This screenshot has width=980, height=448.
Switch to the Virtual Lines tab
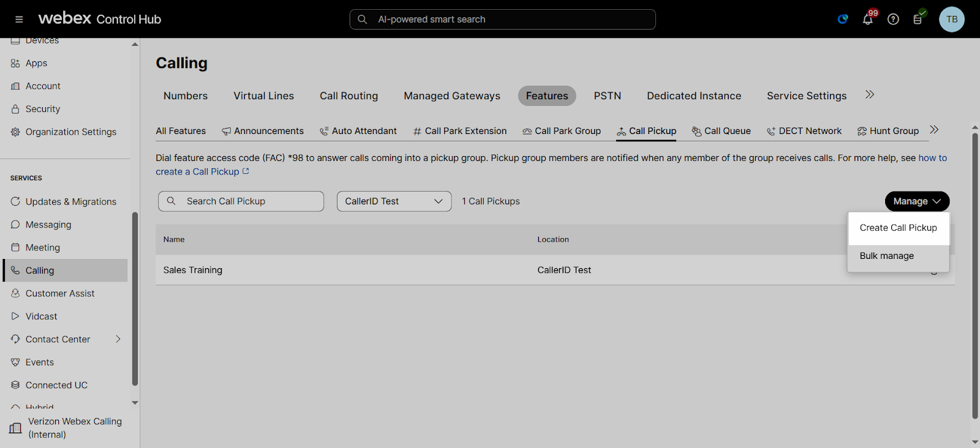pos(263,96)
